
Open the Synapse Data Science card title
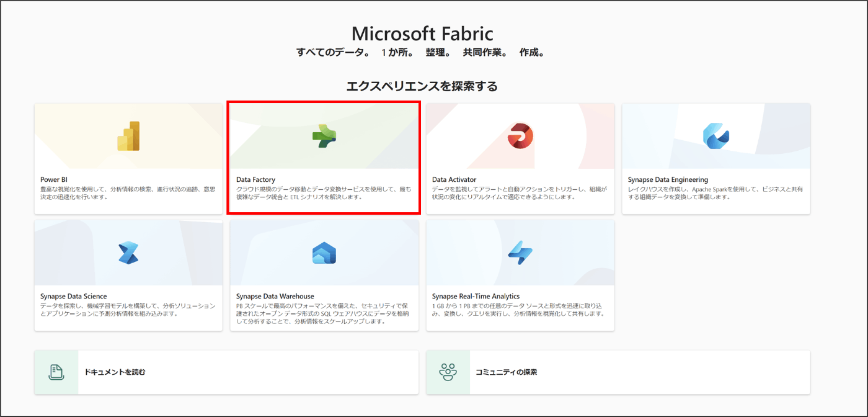[74, 297]
